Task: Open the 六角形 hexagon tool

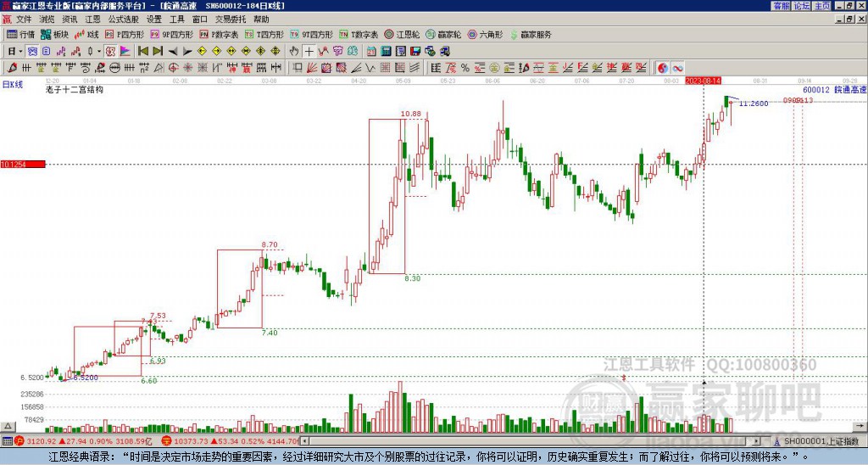Action: tap(485, 34)
